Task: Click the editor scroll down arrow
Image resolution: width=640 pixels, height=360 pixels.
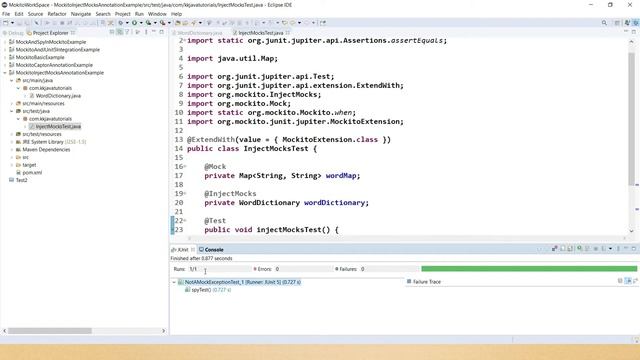Action: (x=631, y=231)
